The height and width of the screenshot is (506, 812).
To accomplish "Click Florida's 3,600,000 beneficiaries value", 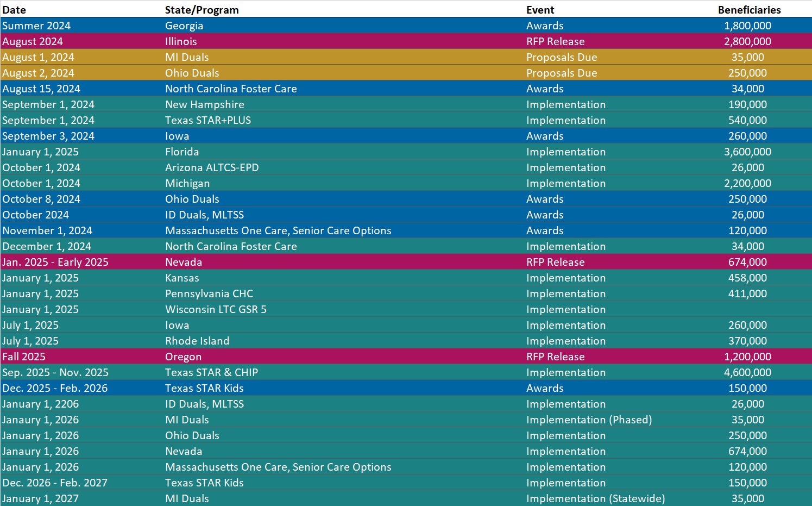I will (747, 152).
